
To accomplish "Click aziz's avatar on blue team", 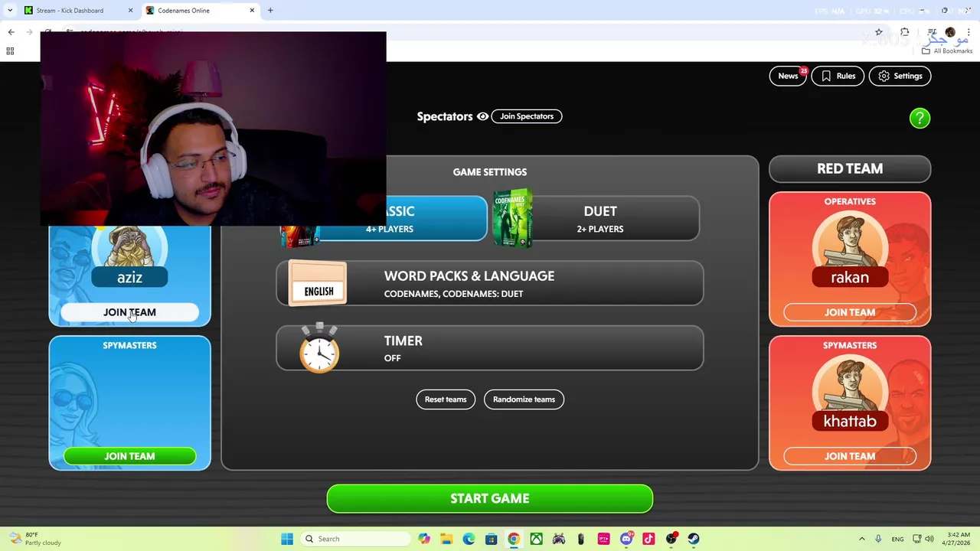I will (x=129, y=247).
